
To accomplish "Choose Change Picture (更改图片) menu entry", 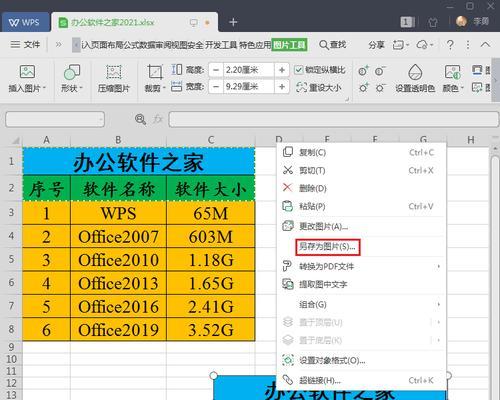I will click(x=362, y=226).
